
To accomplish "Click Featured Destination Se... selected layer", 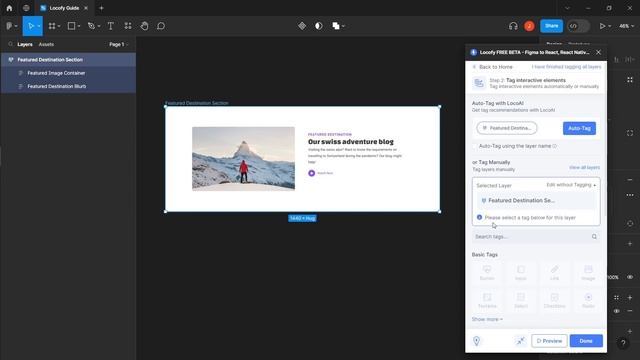I will pos(536,200).
